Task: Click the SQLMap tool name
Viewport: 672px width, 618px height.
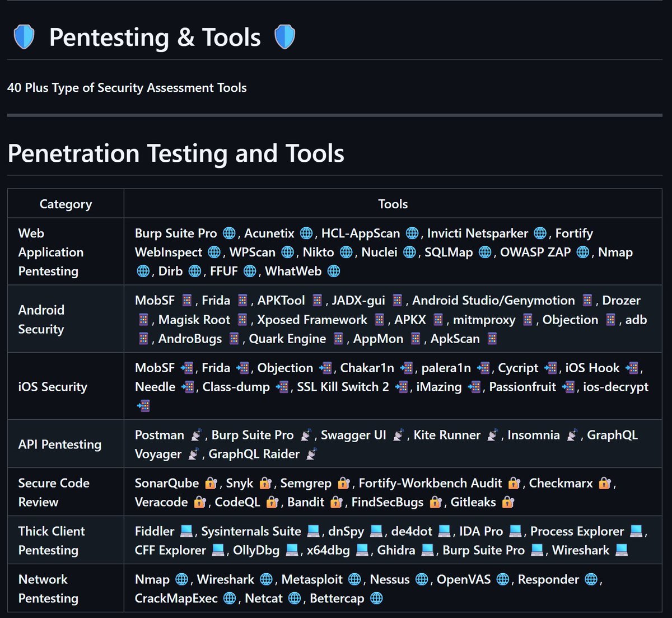Action: (x=449, y=252)
